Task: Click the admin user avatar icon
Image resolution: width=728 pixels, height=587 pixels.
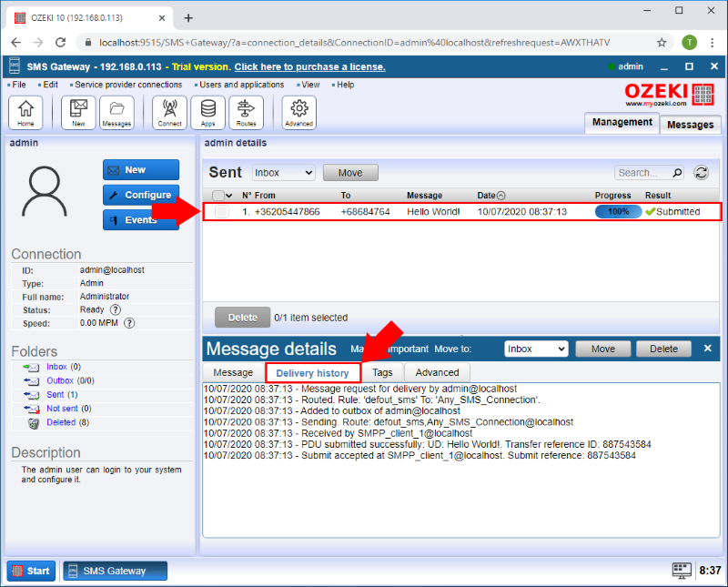Action: 45,191
